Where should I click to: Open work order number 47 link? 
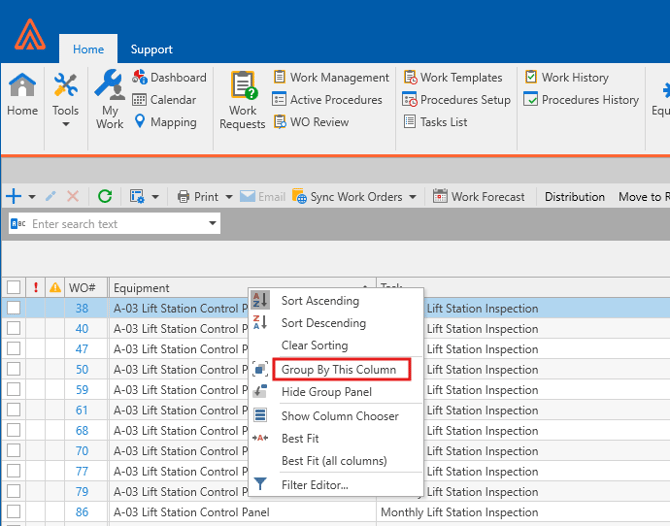click(82, 349)
